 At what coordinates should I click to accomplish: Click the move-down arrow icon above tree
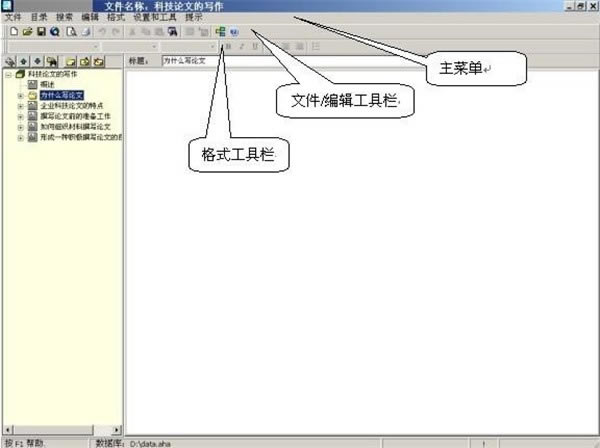(38, 61)
